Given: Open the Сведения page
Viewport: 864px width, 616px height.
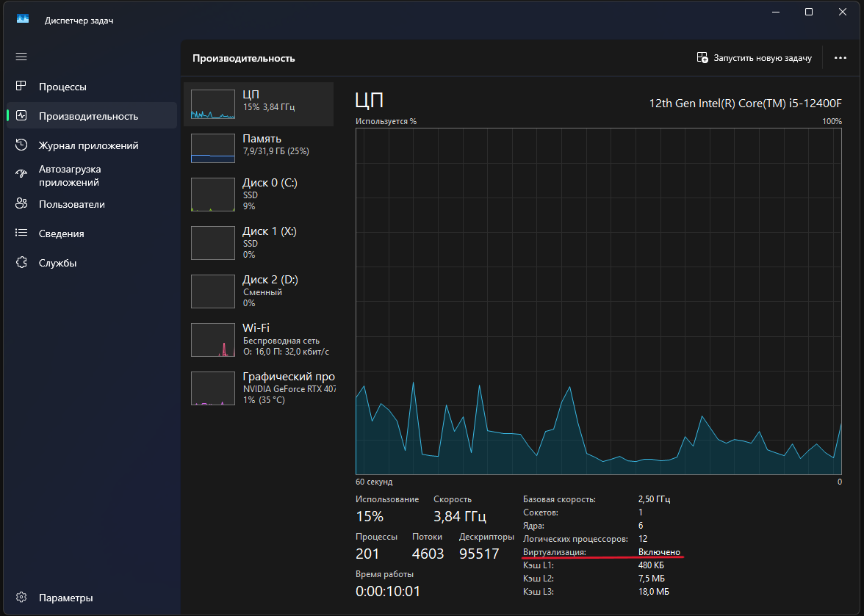Looking at the screenshot, I should point(91,233).
